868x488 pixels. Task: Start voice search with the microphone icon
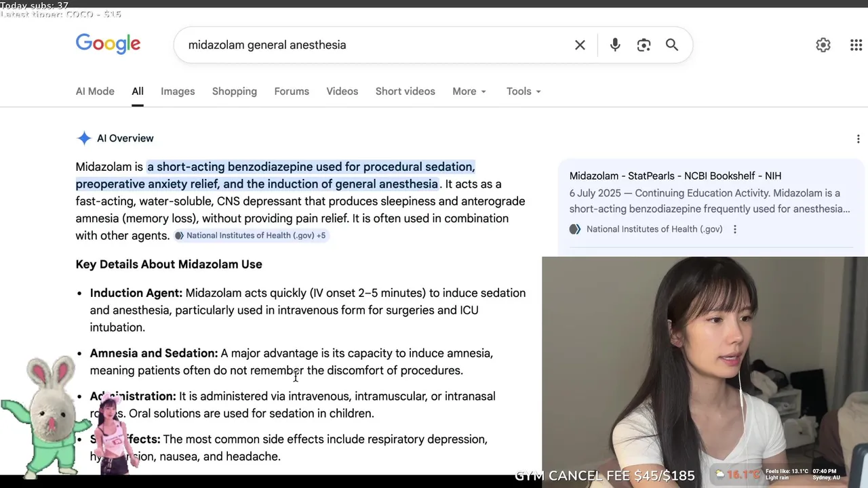(615, 45)
